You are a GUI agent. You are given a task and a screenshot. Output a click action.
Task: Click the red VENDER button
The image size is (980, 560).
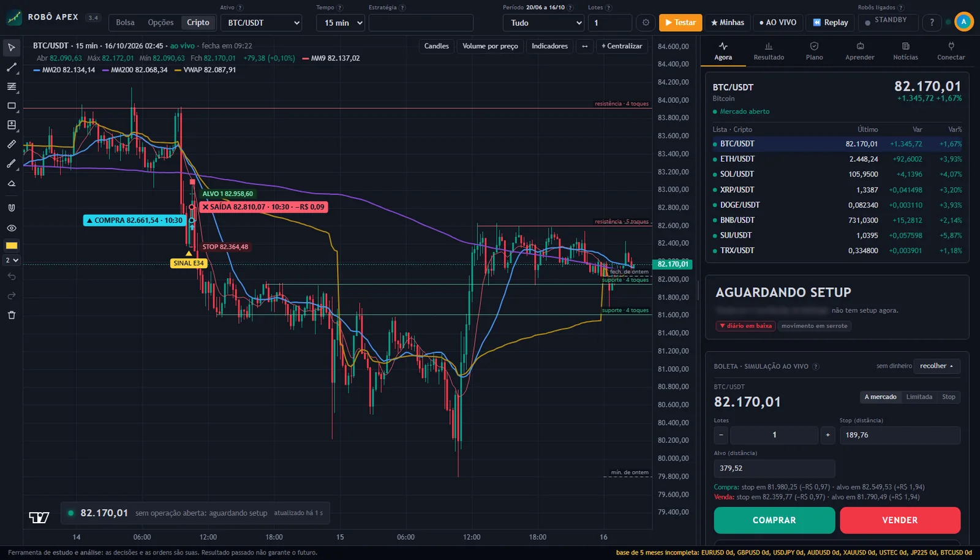900,520
